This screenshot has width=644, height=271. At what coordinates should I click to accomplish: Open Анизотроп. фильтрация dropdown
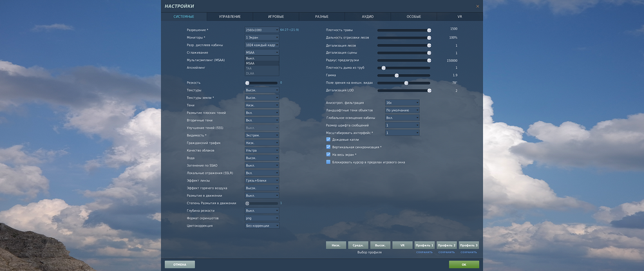[x=402, y=102]
